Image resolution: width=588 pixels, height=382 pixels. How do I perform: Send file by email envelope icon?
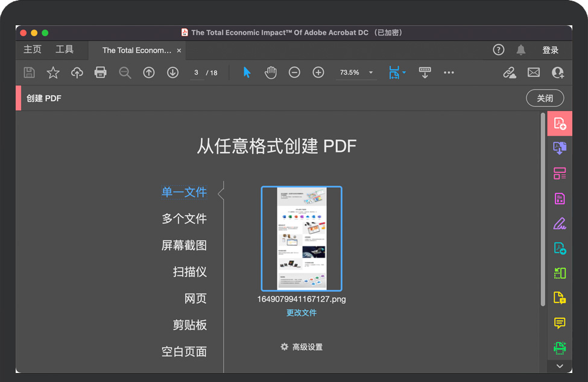(x=534, y=72)
